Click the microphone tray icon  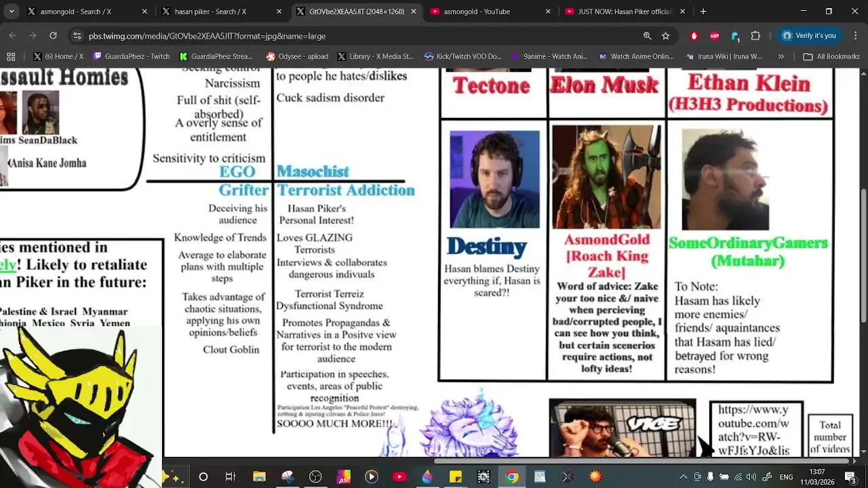(710, 476)
